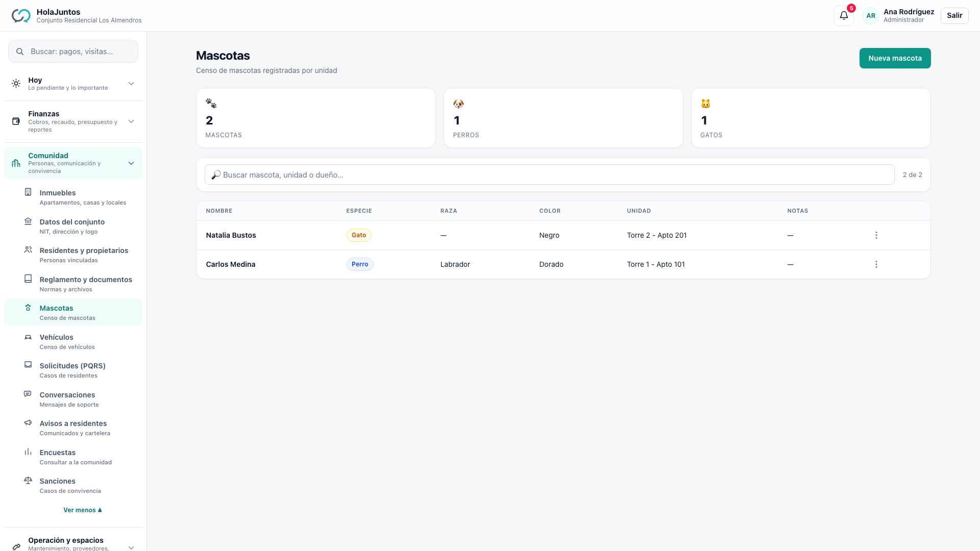Expand the Operación y espacios section
Viewport: 980px width, 551px height.
click(73, 543)
